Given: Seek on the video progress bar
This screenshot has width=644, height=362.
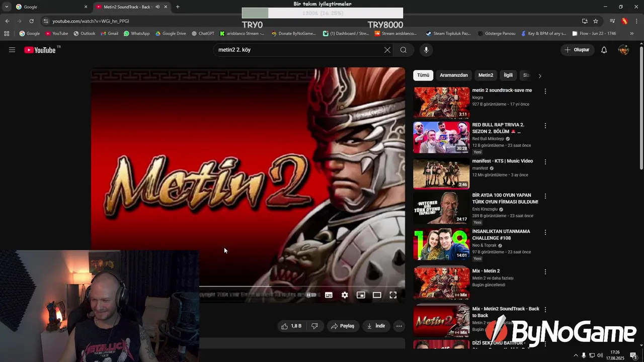Looking at the screenshot, I should (302, 287).
